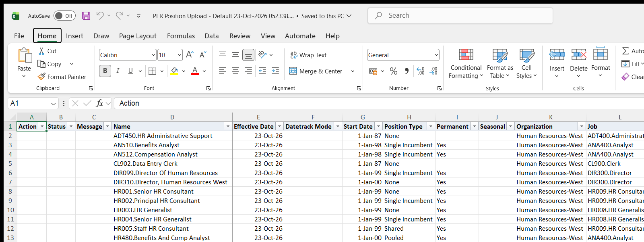Click Middle Align icon
Viewport: 644px width, 242px height.
(x=235, y=55)
